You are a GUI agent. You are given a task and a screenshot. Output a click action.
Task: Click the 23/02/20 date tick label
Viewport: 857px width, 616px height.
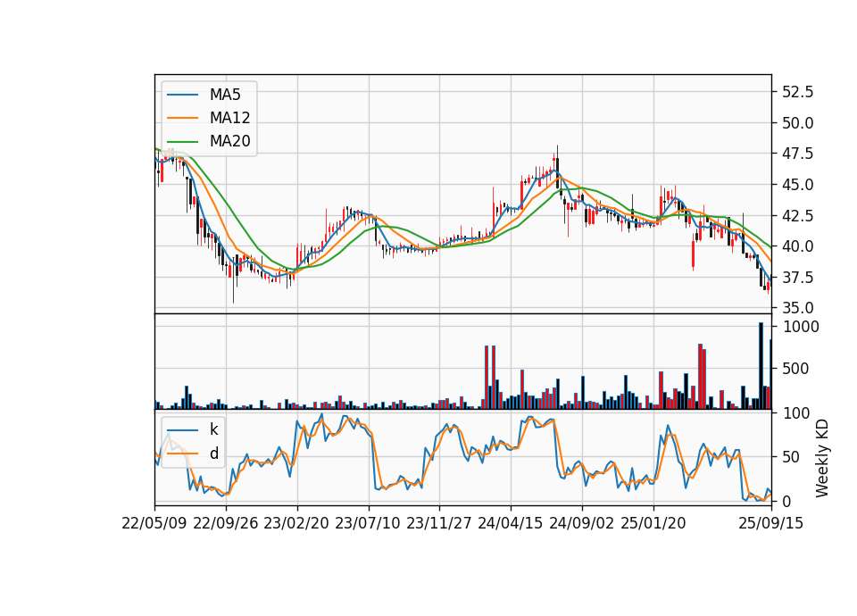[296, 523]
